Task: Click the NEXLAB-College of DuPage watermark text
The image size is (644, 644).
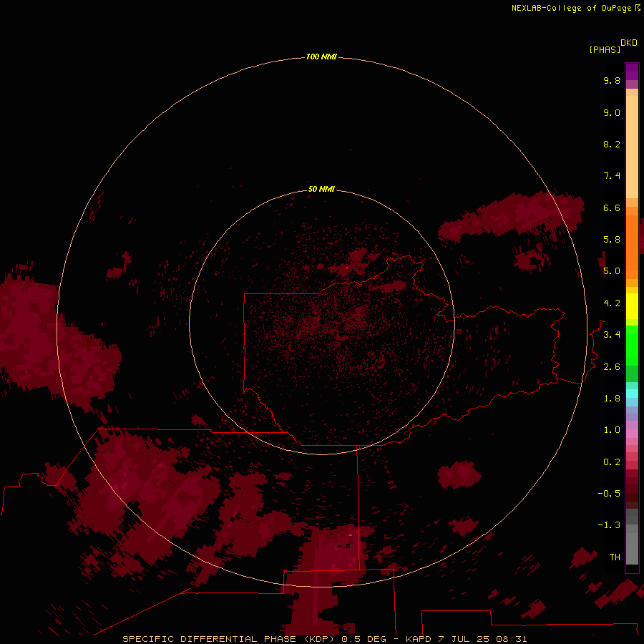Action: click(575, 8)
